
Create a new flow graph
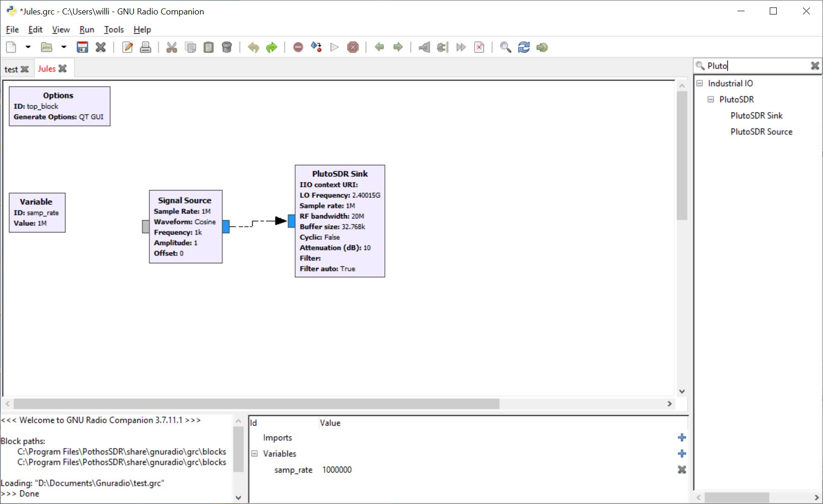(11, 47)
